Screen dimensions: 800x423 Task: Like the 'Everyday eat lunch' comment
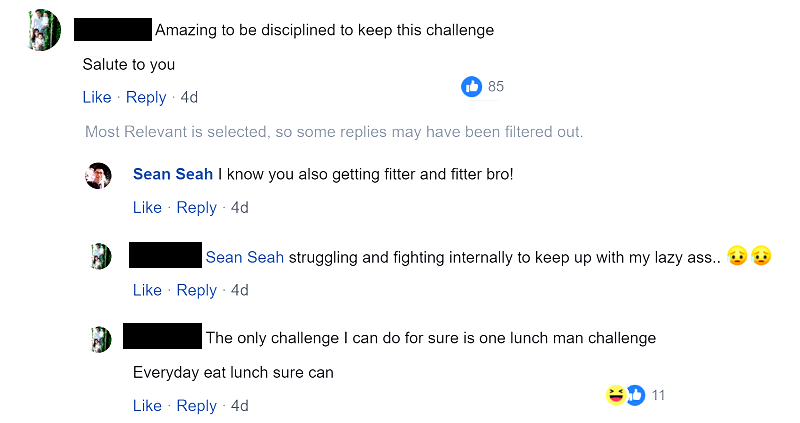tap(147, 406)
